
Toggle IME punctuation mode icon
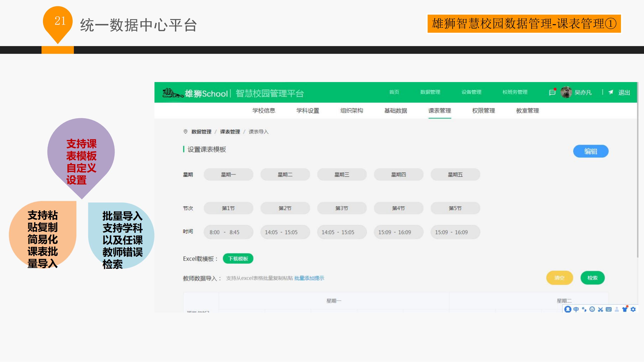584,309
